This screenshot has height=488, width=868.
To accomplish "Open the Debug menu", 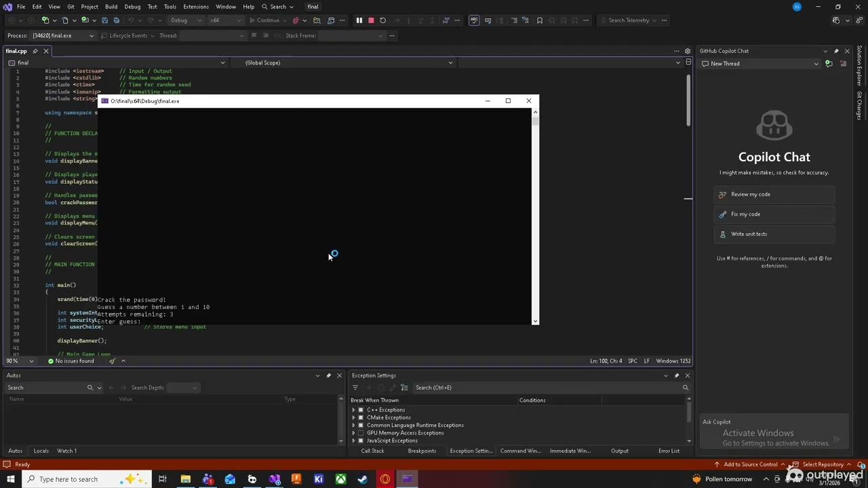I will pos(132,7).
